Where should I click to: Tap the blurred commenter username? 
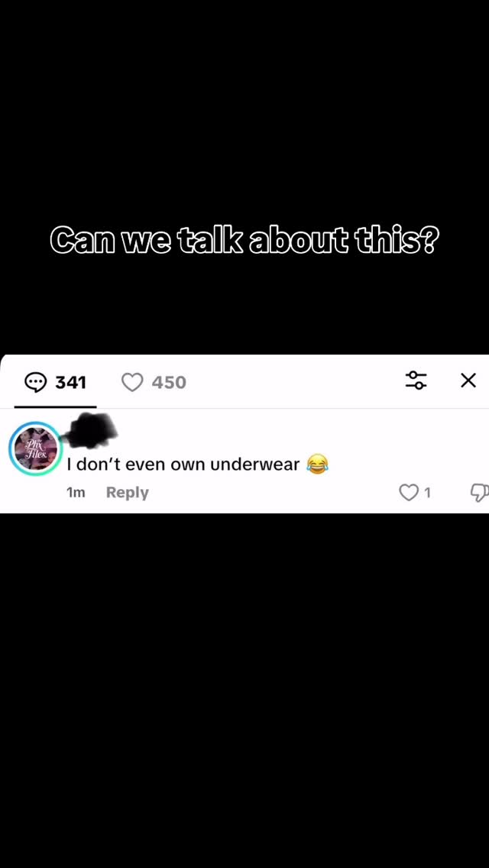tap(92, 430)
